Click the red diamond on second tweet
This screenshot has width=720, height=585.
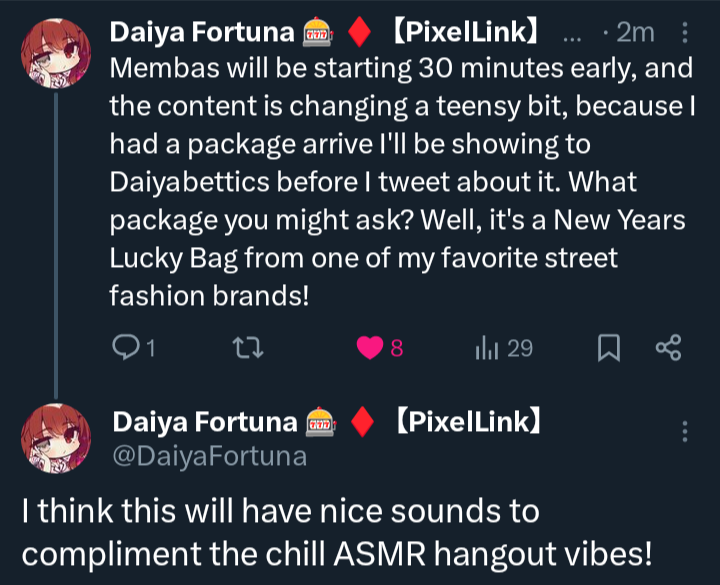click(x=363, y=424)
